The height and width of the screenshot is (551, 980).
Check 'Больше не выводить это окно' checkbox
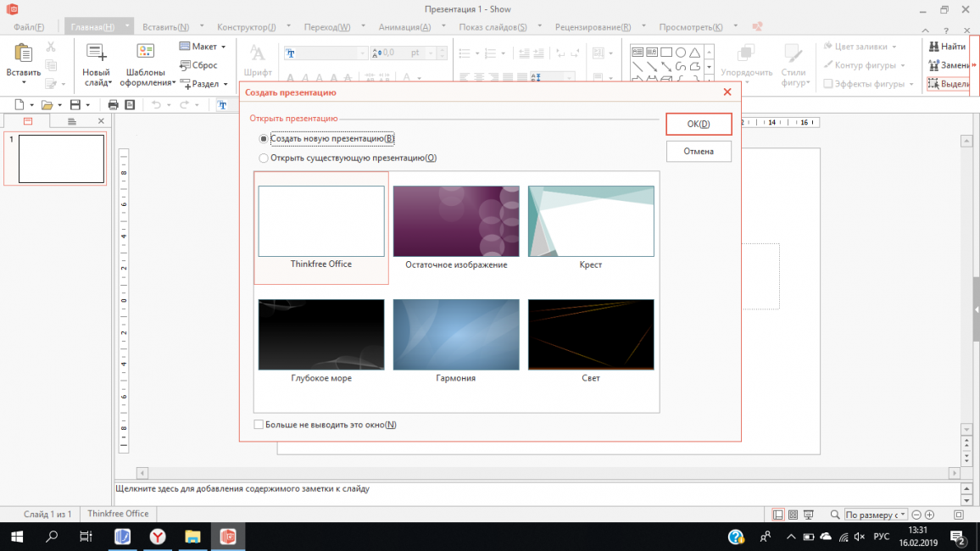pos(259,425)
